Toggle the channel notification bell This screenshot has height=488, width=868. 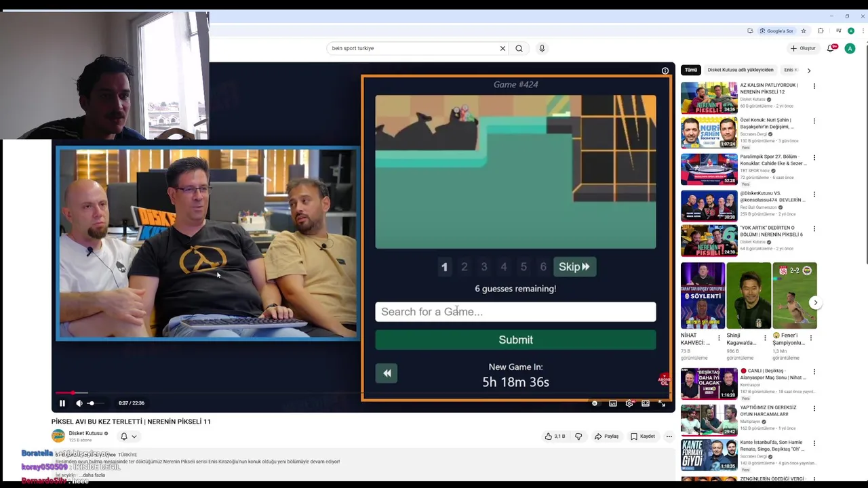123,436
